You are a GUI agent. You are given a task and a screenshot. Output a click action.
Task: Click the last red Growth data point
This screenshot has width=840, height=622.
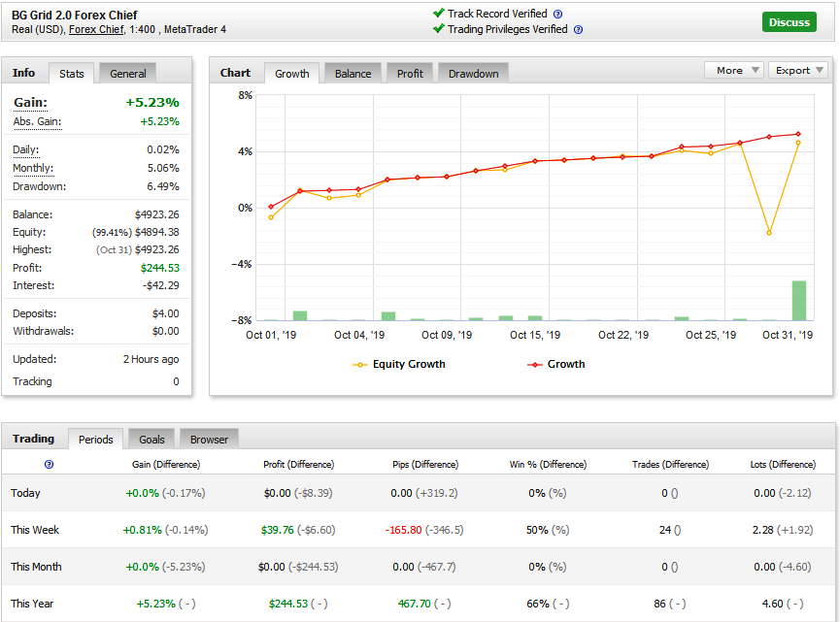pos(798,134)
